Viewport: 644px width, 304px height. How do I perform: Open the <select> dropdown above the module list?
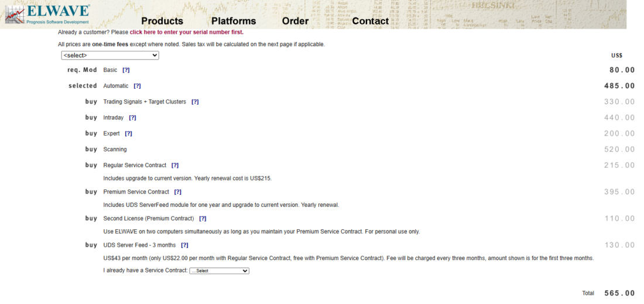pyautogui.click(x=110, y=55)
